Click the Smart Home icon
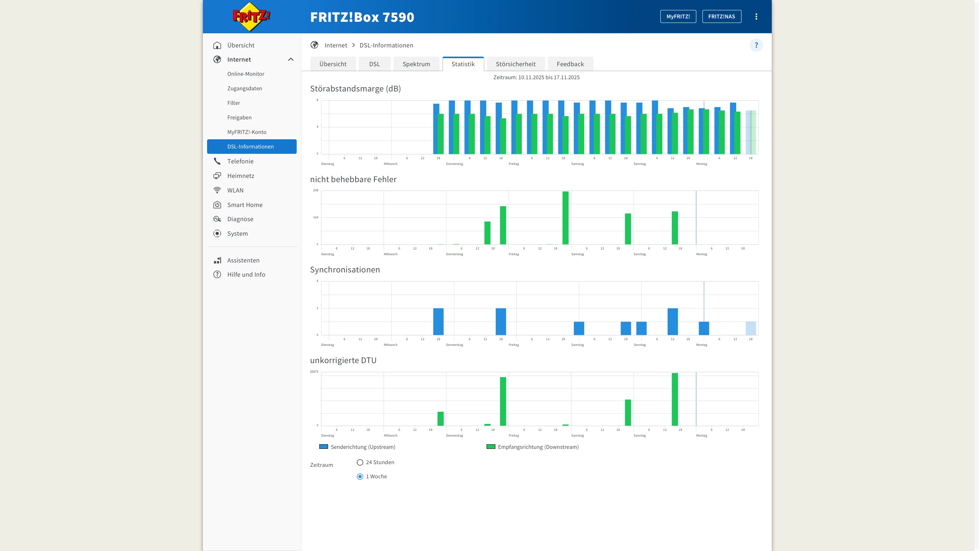The height and width of the screenshot is (551, 980). click(217, 205)
